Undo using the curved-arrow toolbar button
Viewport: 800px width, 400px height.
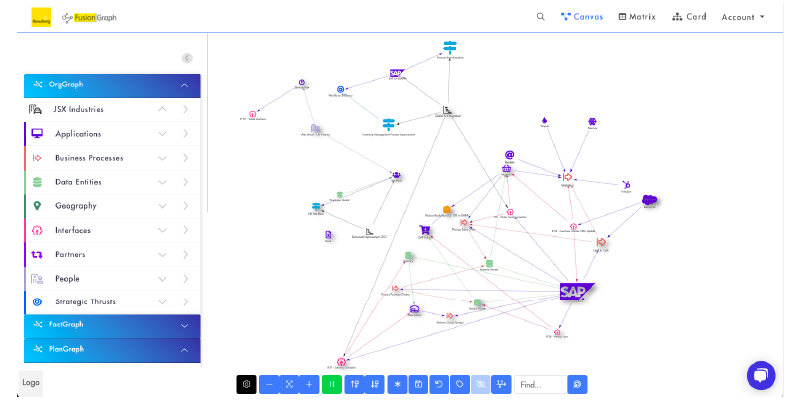point(439,384)
